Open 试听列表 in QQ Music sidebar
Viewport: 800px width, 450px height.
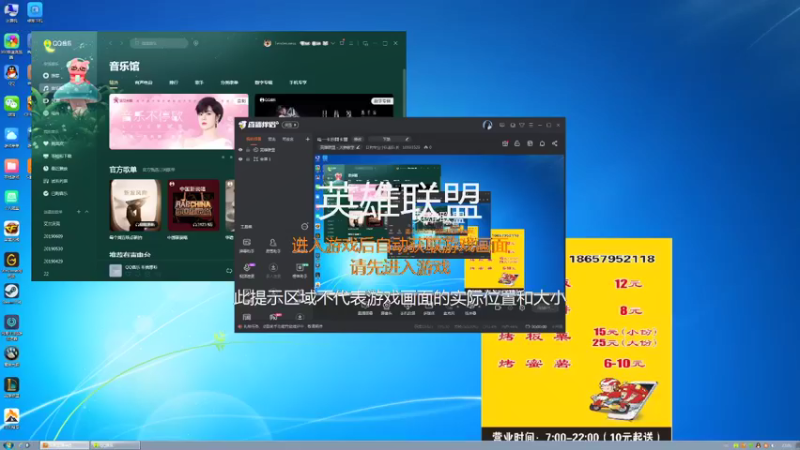click(55, 181)
